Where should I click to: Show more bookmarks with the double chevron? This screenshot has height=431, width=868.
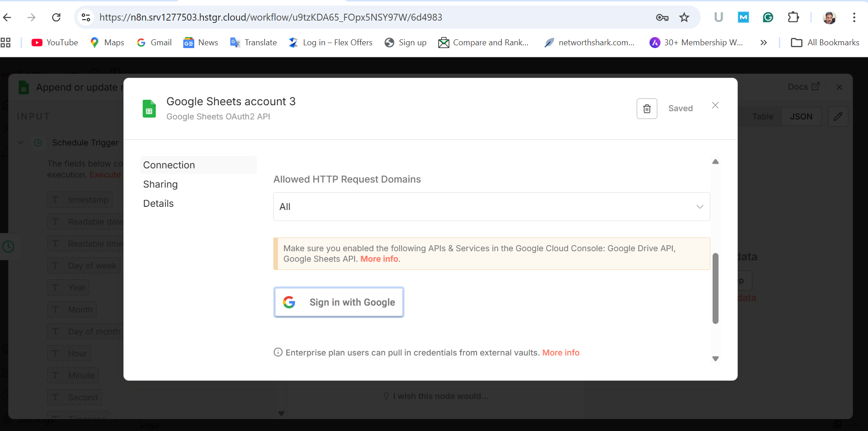(763, 43)
